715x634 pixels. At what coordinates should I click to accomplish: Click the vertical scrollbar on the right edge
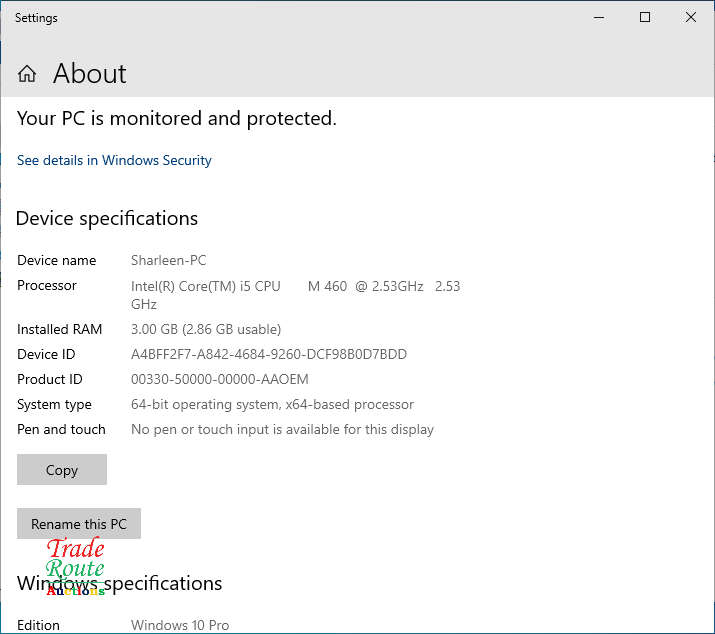click(x=711, y=300)
